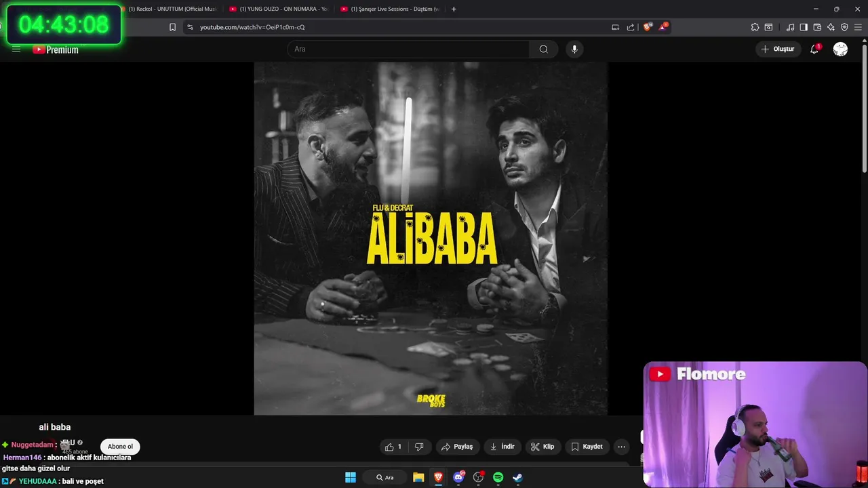
Task: Click the Kaydet save button
Action: 587,447
